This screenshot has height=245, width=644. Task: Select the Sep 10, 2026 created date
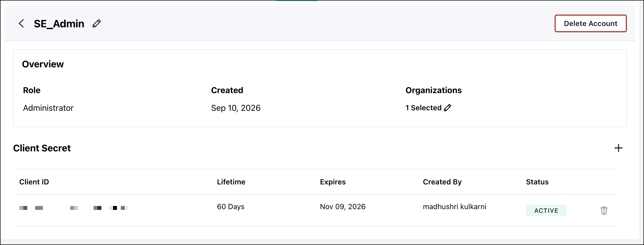pos(236,108)
